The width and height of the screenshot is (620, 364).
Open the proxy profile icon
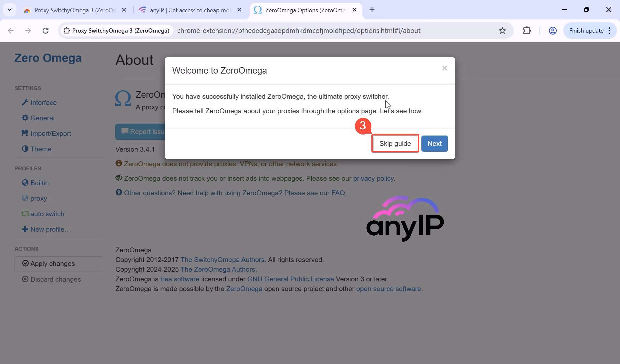(25, 198)
